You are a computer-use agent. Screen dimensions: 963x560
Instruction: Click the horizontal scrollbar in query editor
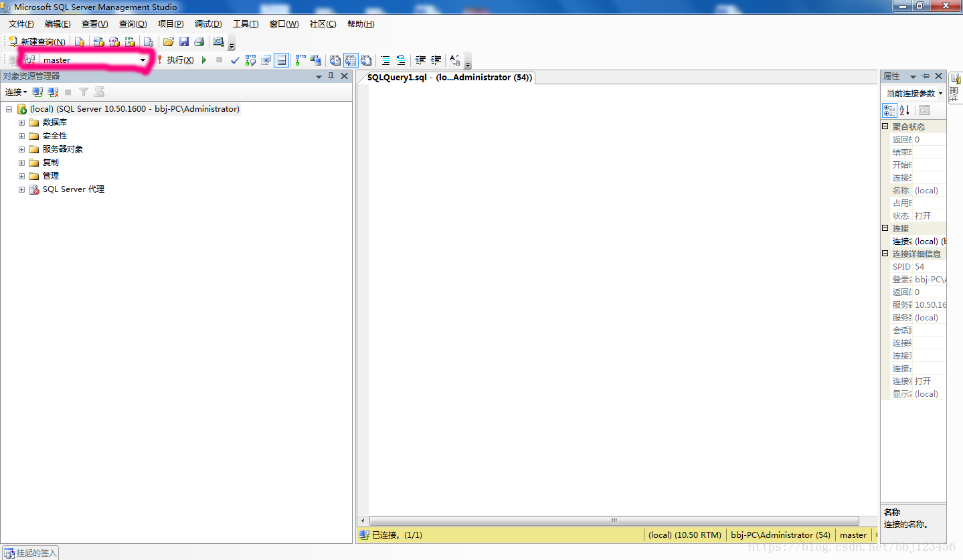click(x=614, y=521)
